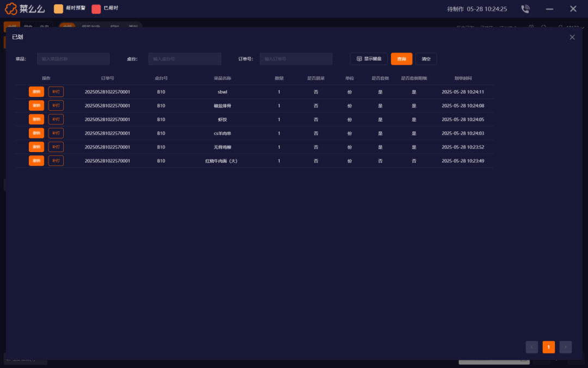Go to next page arrow
The image size is (588, 368).
point(566,347)
